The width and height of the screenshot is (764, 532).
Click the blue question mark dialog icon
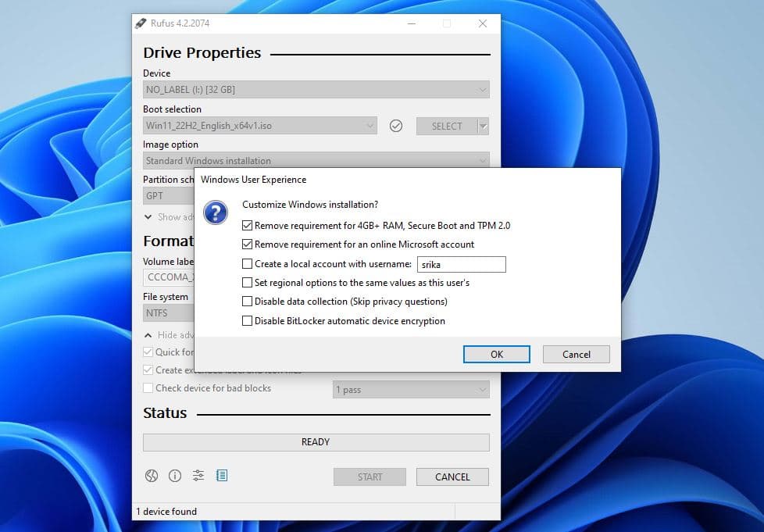coord(216,212)
